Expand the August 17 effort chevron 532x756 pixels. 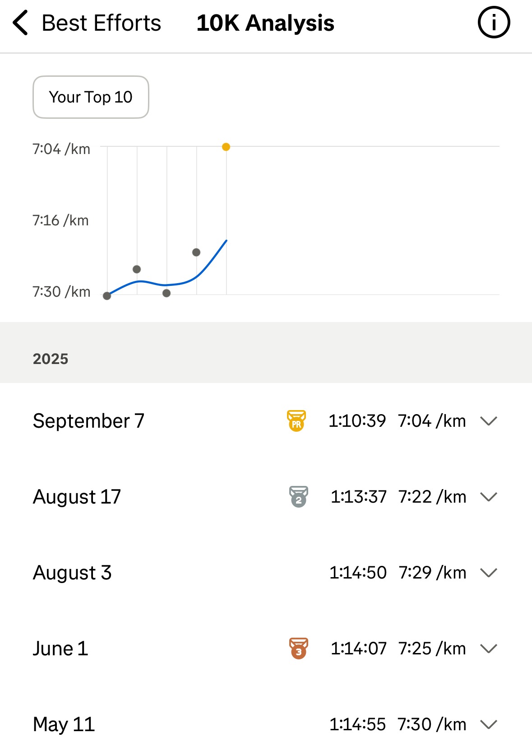point(489,497)
